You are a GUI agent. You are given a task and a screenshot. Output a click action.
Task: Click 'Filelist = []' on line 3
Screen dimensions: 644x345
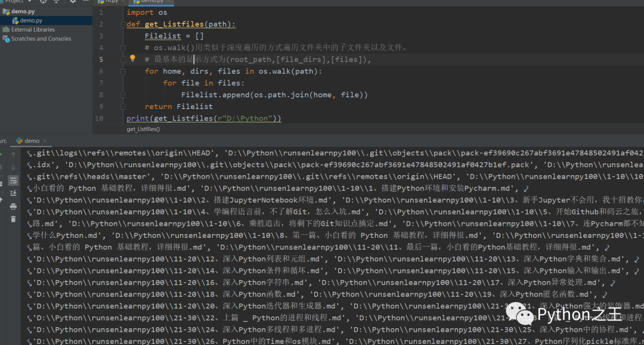click(x=174, y=36)
